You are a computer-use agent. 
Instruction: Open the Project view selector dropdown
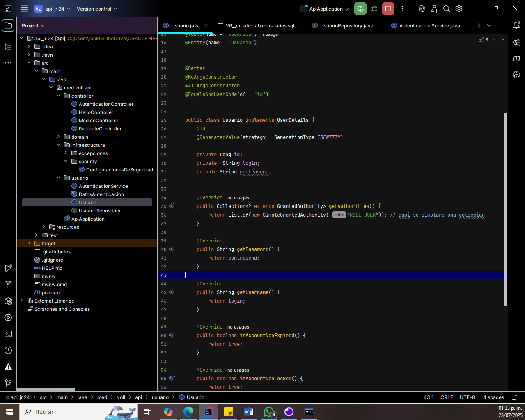tap(33, 25)
